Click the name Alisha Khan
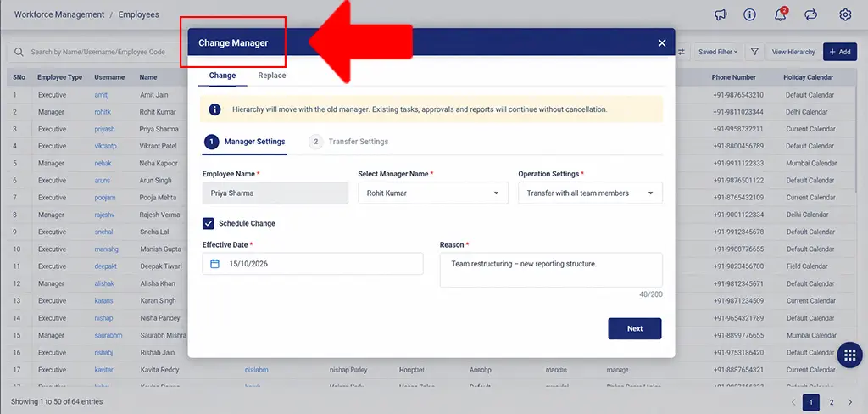The height and width of the screenshot is (414, 868). click(x=157, y=283)
